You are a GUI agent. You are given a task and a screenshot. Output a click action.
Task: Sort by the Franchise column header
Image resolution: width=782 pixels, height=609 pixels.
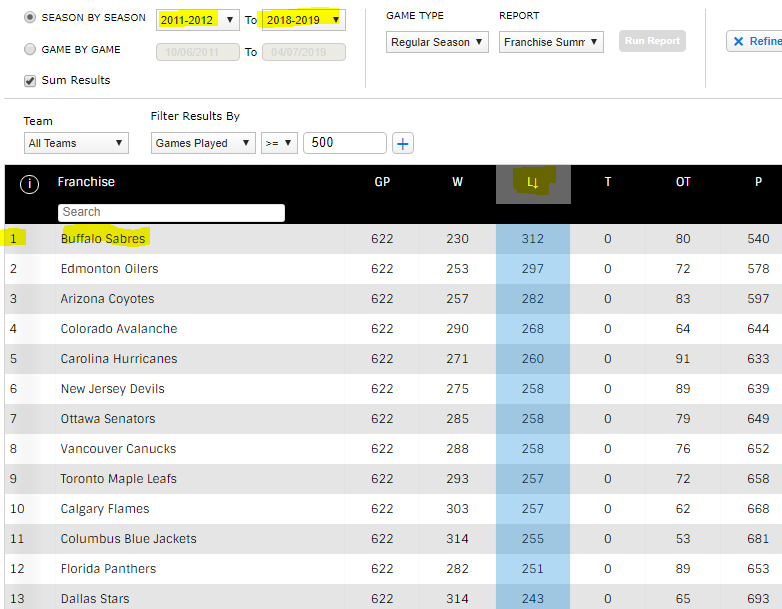coord(86,182)
